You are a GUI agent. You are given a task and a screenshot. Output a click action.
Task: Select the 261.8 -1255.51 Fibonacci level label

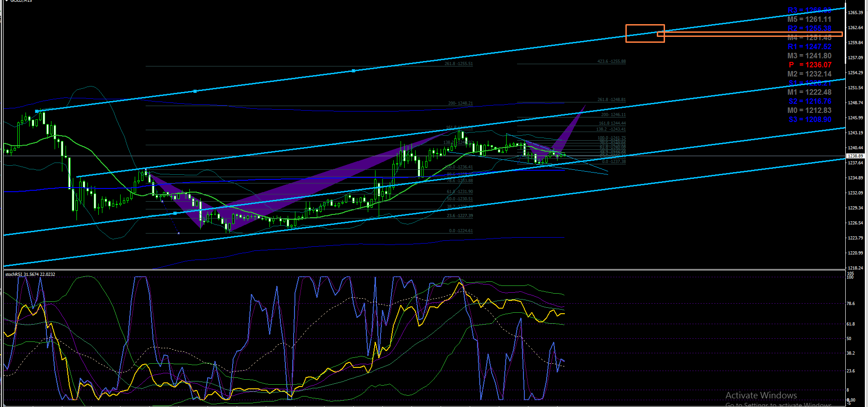(458, 64)
